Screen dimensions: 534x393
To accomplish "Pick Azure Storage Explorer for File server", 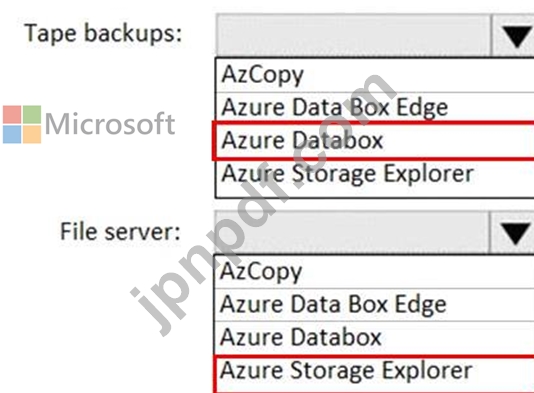I will pyautogui.click(x=373, y=374).
